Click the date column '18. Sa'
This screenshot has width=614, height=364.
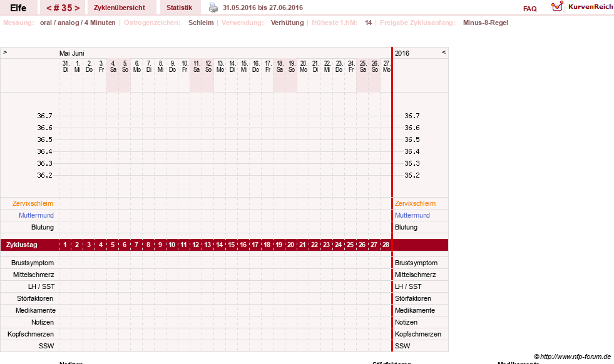[280, 66]
